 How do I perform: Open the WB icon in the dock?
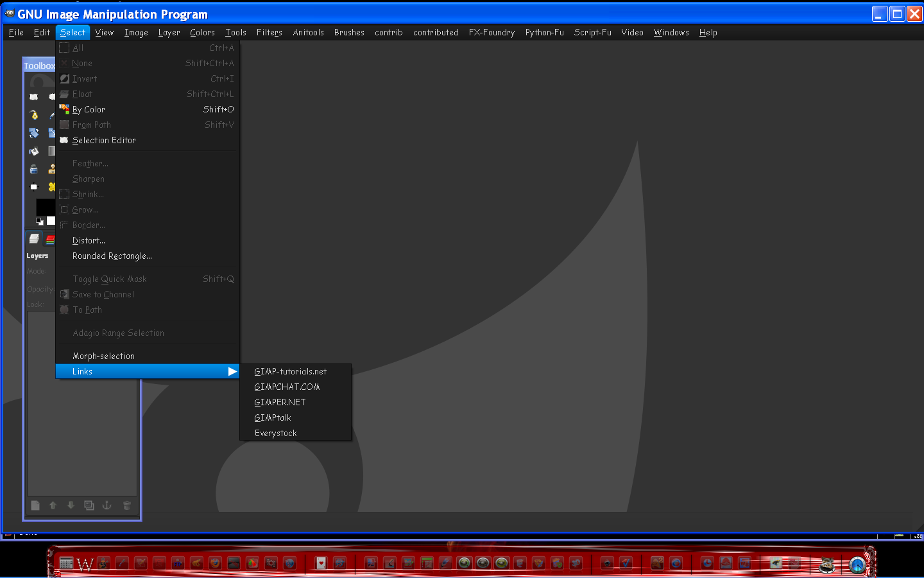(x=744, y=563)
